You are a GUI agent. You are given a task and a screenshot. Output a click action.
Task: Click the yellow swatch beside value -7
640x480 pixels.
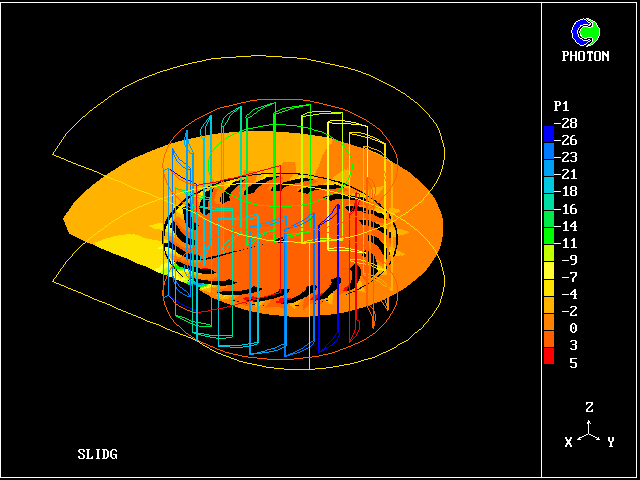(548, 274)
